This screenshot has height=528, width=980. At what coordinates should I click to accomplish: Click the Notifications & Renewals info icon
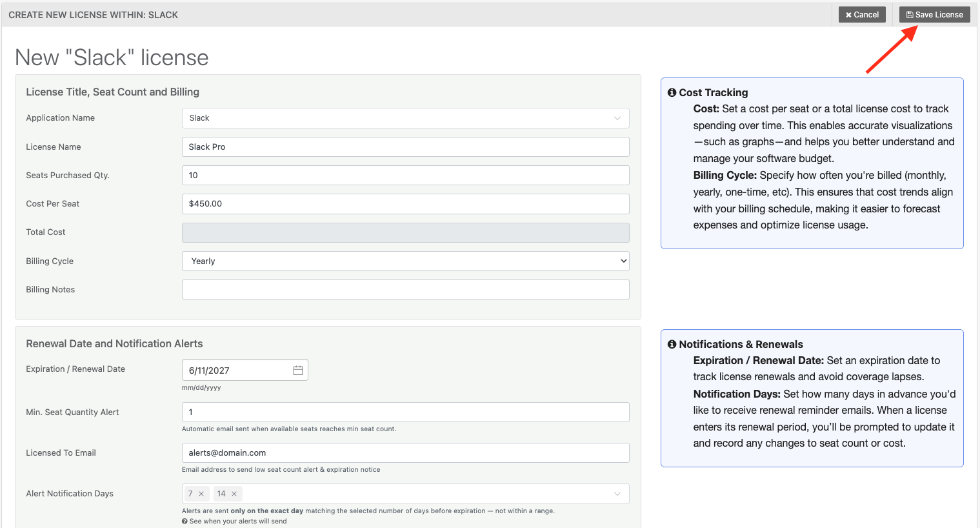pyautogui.click(x=672, y=344)
